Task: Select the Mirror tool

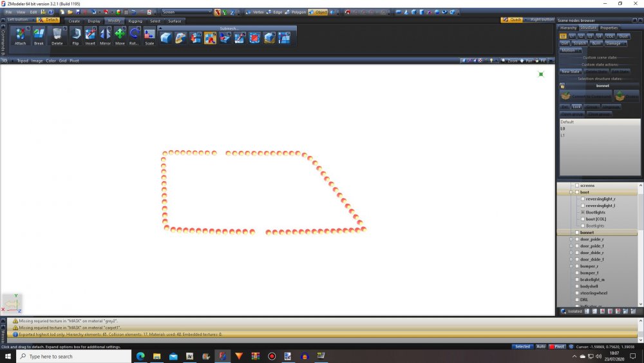Action: click(x=105, y=36)
